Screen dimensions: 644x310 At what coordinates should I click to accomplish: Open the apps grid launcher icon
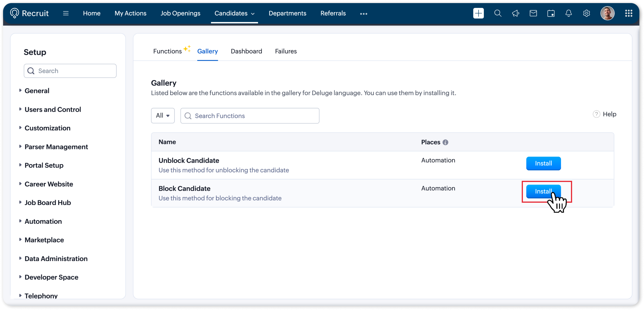(628, 13)
